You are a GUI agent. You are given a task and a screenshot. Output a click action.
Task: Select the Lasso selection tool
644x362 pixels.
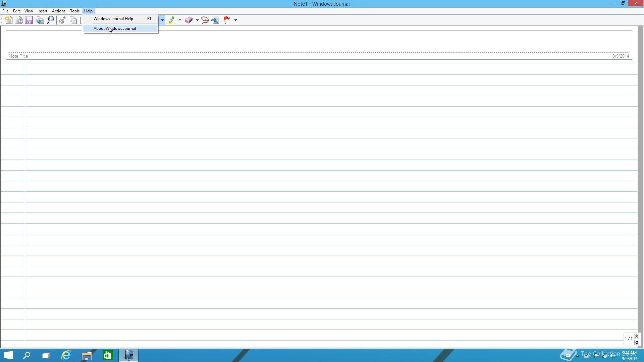click(205, 20)
